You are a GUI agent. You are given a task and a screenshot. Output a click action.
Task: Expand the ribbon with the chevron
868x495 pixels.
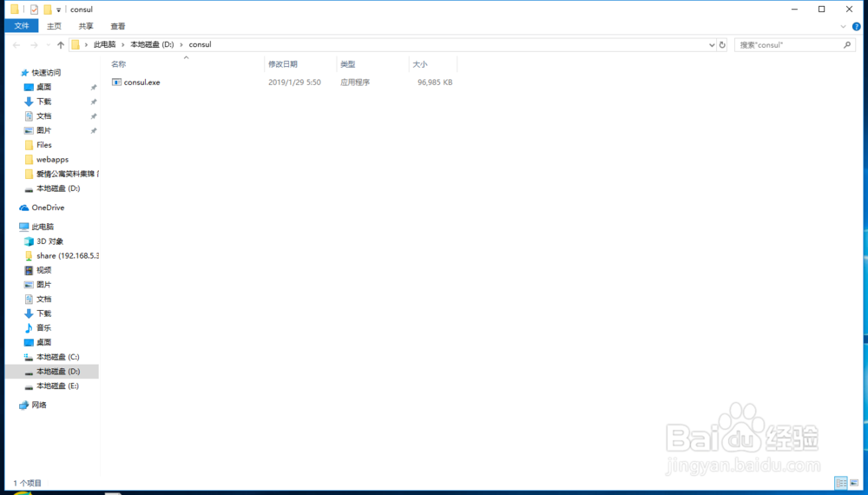pyautogui.click(x=843, y=26)
